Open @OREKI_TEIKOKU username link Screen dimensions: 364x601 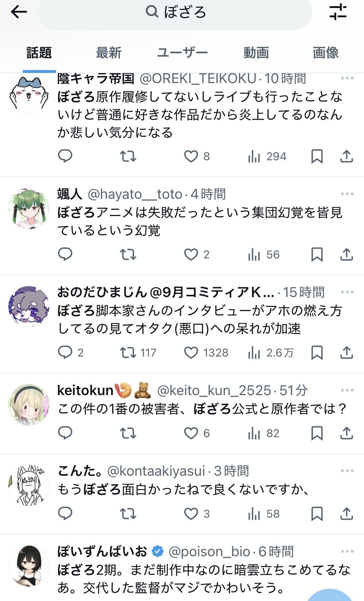(198, 79)
